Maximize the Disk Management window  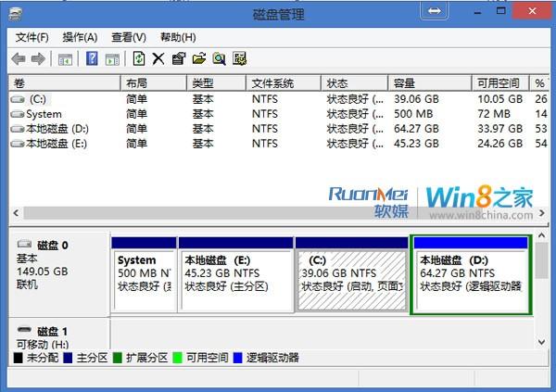(x=501, y=10)
